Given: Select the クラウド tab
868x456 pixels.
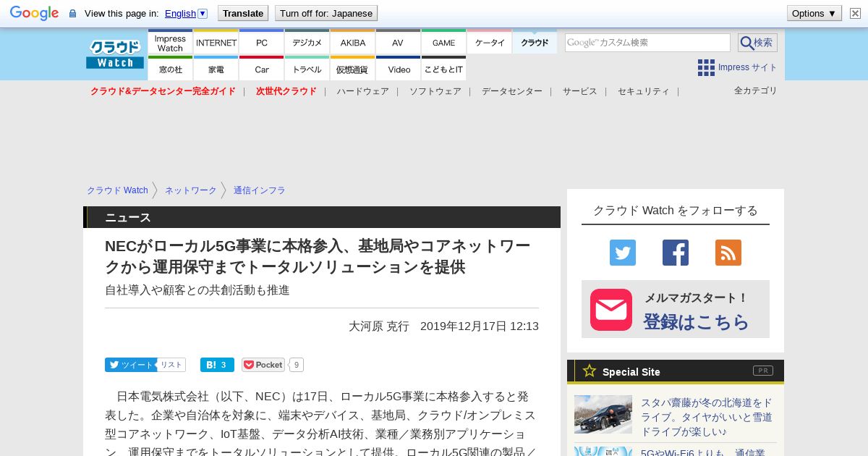Looking at the screenshot, I should click(x=535, y=42).
